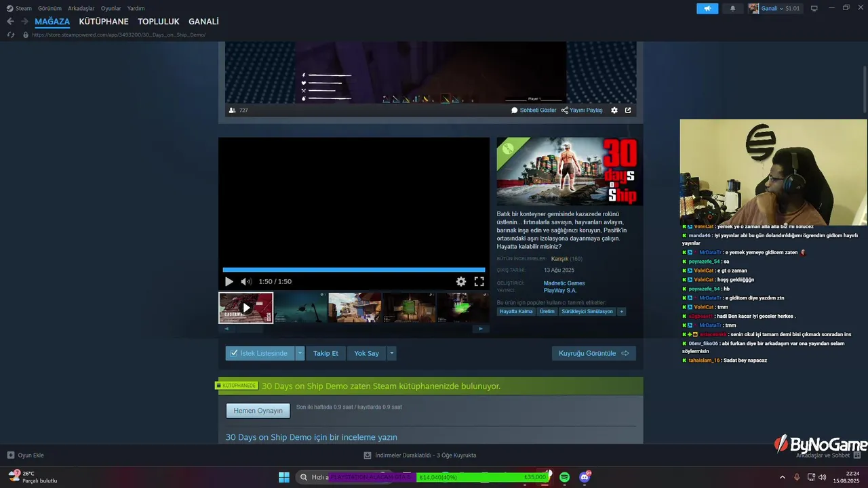Play the trailer video
The image size is (868, 488).
229,281
